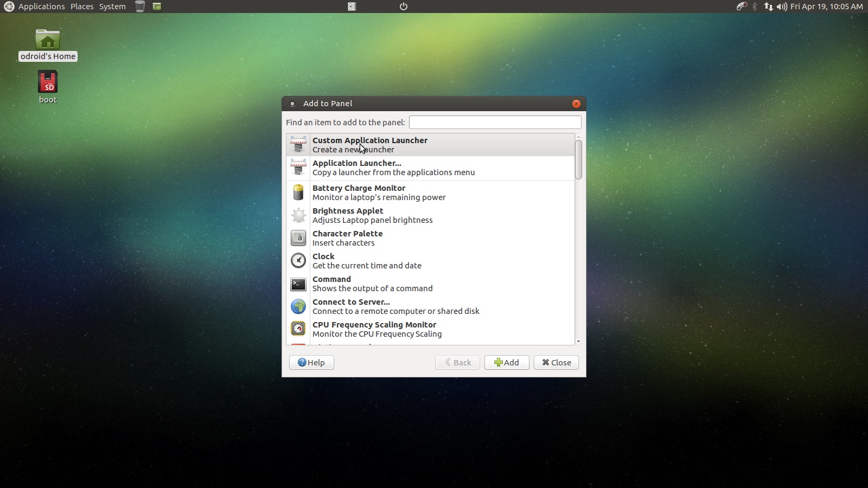Click the Custom Application Launcher icon
The width and height of the screenshot is (868, 488).
pos(298,145)
